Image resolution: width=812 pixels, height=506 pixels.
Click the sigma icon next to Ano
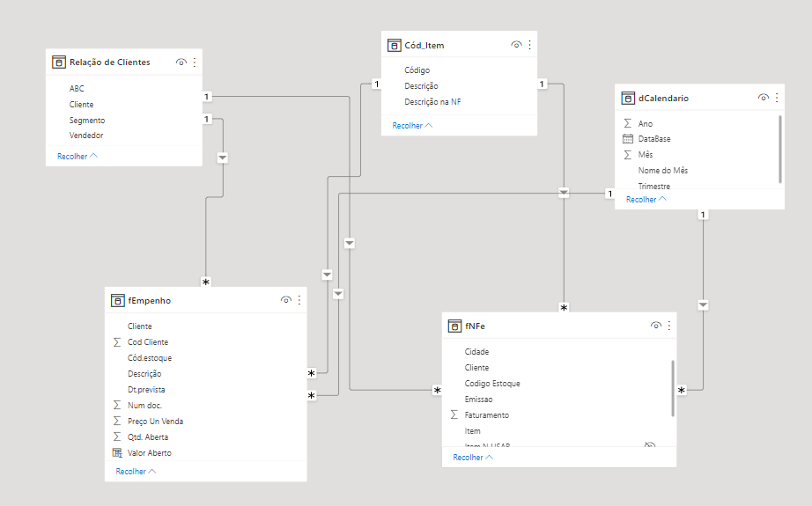(x=628, y=123)
